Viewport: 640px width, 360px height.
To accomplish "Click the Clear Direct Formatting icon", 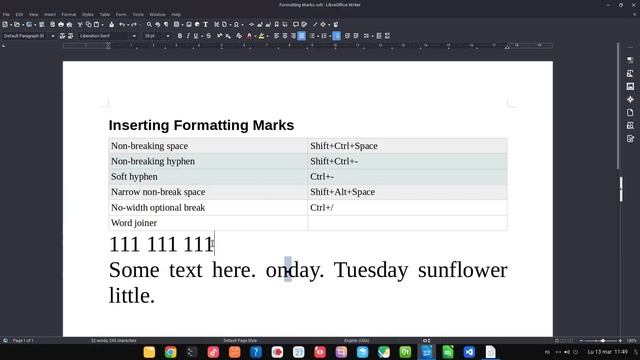I will [x=239, y=36].
